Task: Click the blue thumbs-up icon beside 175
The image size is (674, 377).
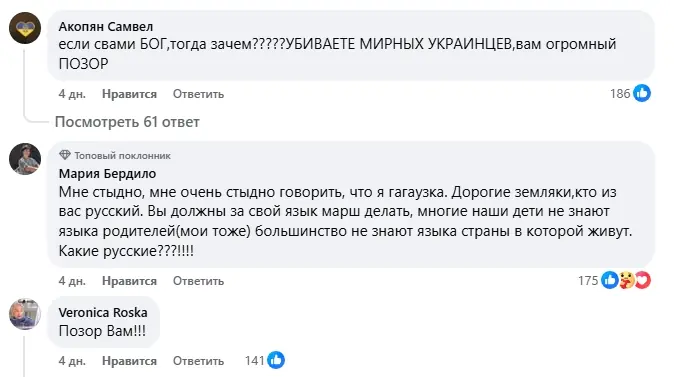Action: point(610,280)
